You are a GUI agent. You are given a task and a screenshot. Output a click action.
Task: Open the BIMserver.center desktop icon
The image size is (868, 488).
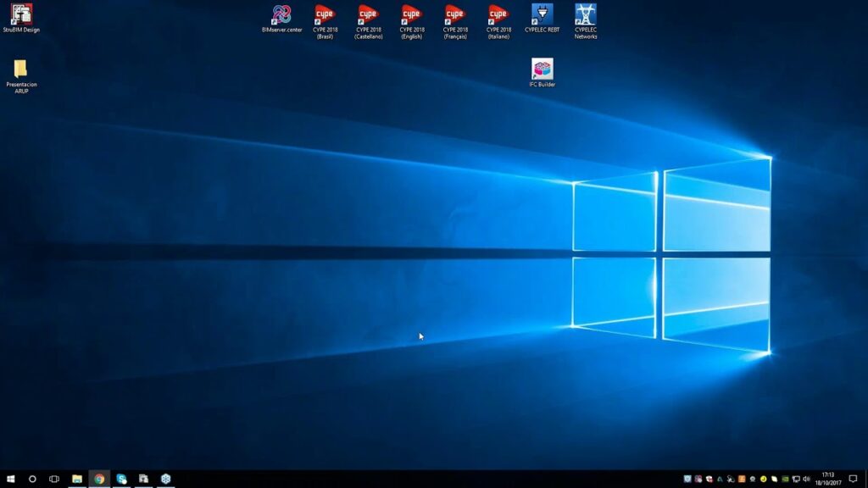(x=281, y=15)
